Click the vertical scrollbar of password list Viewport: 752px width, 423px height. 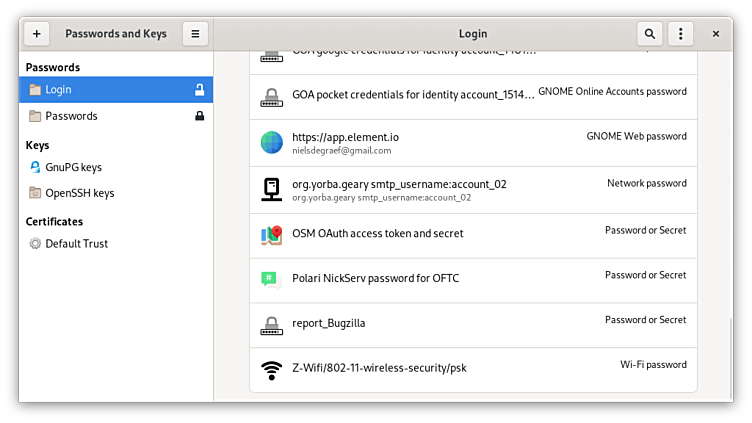tap(730, 355)
